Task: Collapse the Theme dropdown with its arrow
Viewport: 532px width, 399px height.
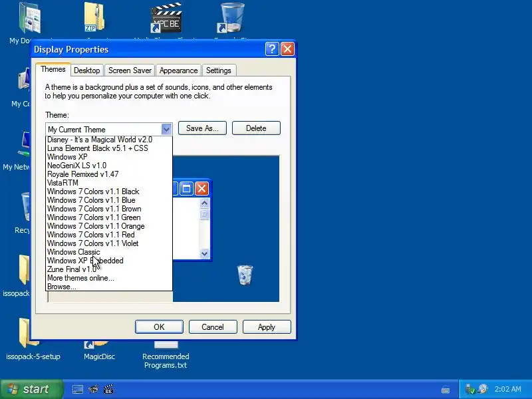Action: (x=166, y=129)
